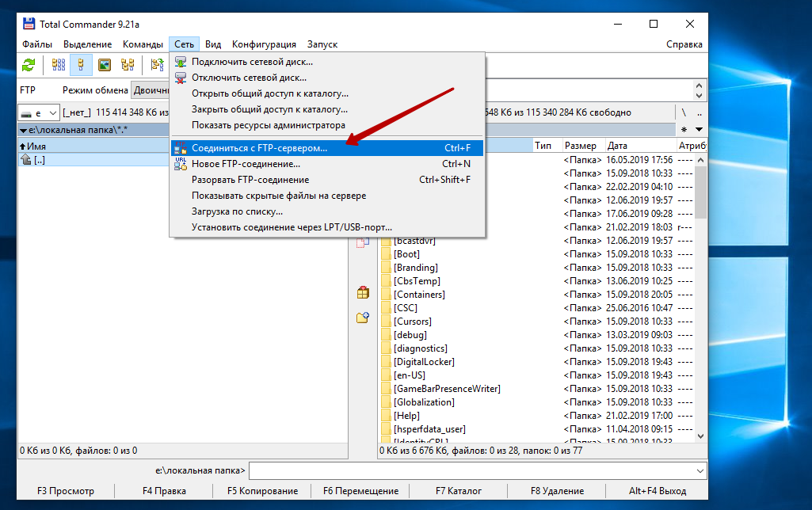Screen dimensions: 812x510
Task: Click the new folder icon in middle bar
Action: click(x=363, y=318)
